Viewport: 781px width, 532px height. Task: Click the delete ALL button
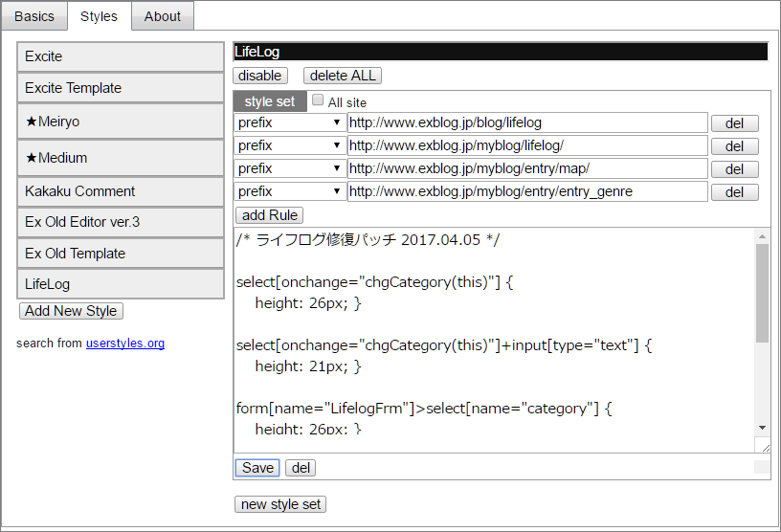pyautogui.click(x=343, y=76)
